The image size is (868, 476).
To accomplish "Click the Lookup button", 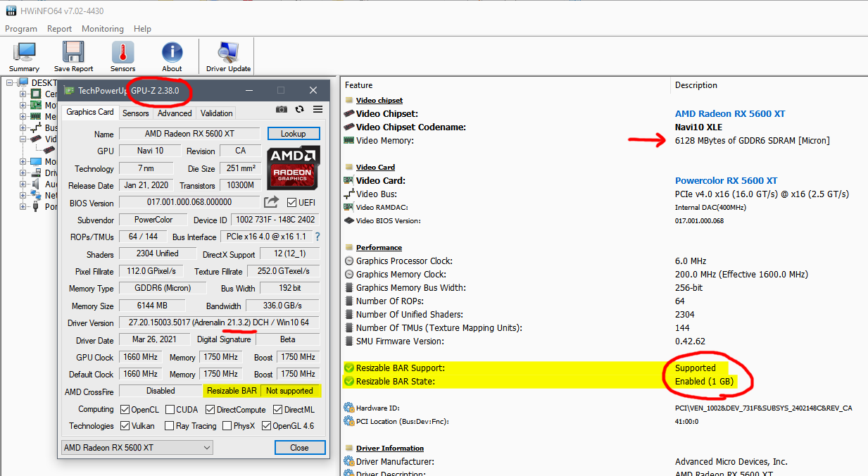I will [294, 134].
